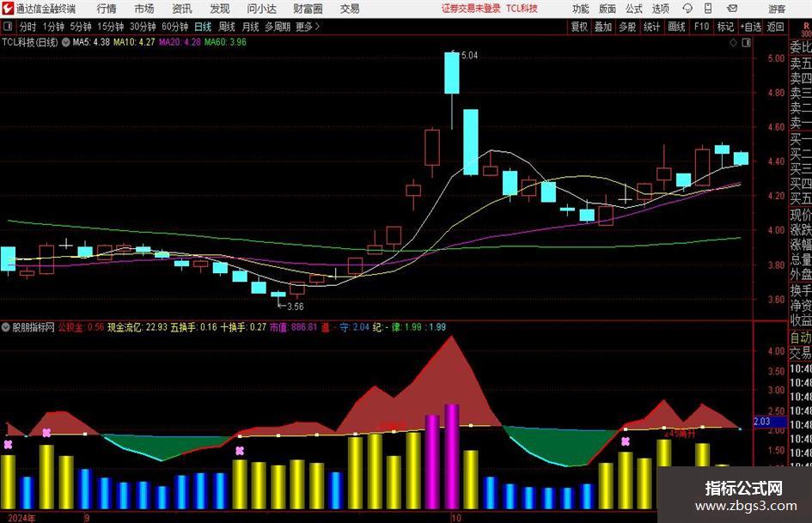Click the 叠加 overlay button

coord(603,27)
